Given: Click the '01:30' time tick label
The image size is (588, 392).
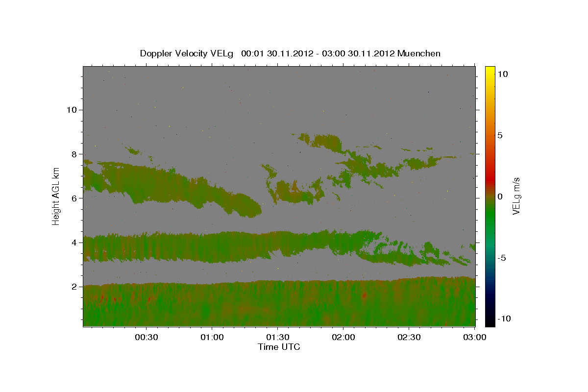Looking at the screenshot, I should 277,337.
